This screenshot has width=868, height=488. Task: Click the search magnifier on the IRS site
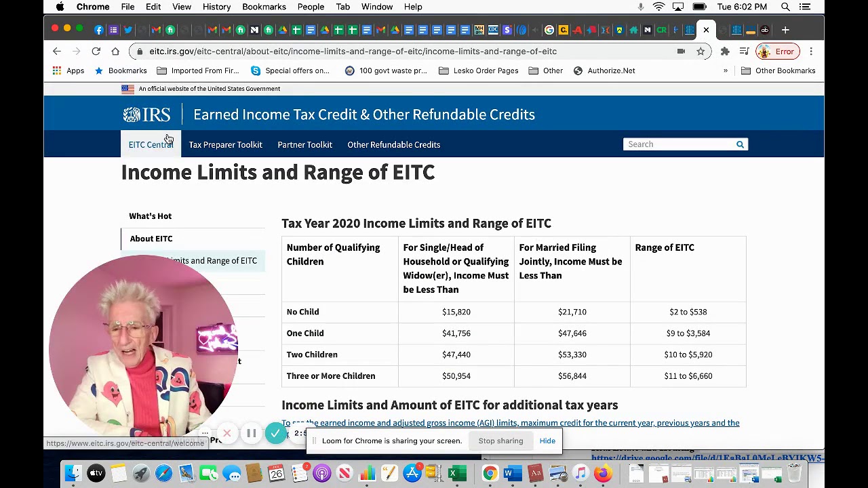click(x=741, y=144)
